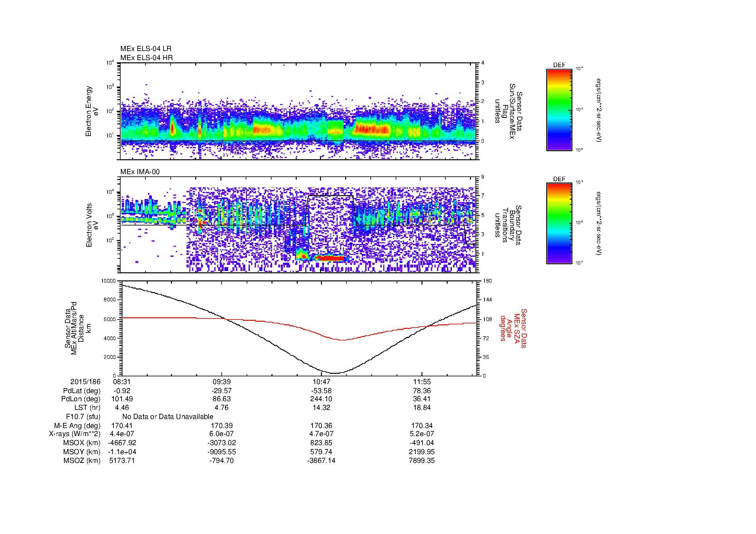Screen dimensions: 756x534
Task: Click the 'X-rays (W/m**2)' row label
Action: click(74, 434)
